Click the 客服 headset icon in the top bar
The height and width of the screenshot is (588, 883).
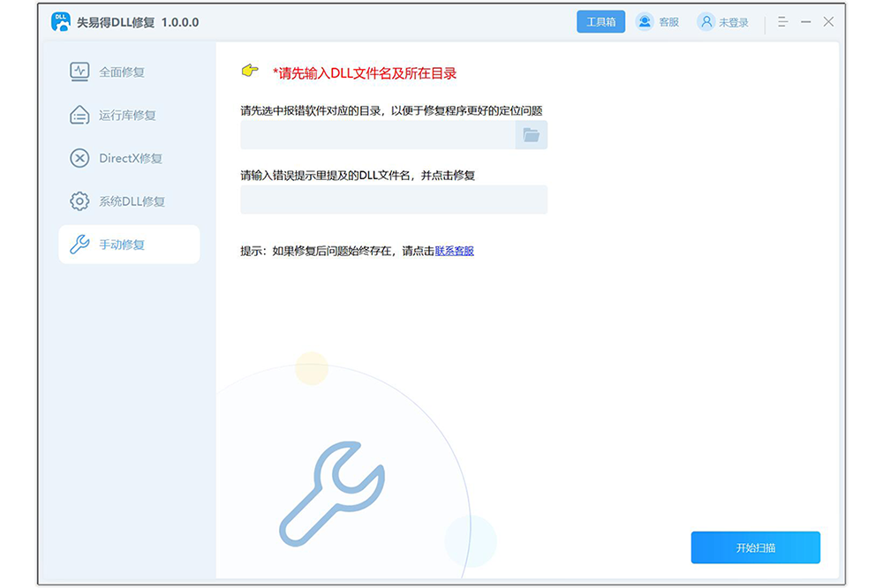click(644, 21)
